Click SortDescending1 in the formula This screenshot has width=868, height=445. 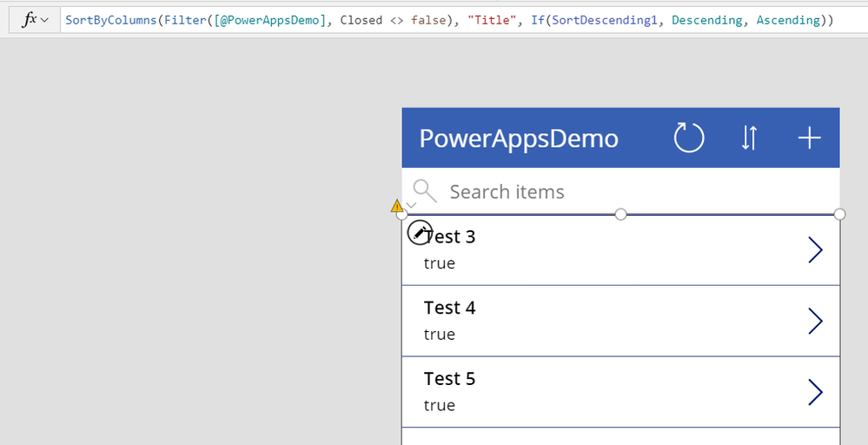pyautogui.click(x=605, y=20)
